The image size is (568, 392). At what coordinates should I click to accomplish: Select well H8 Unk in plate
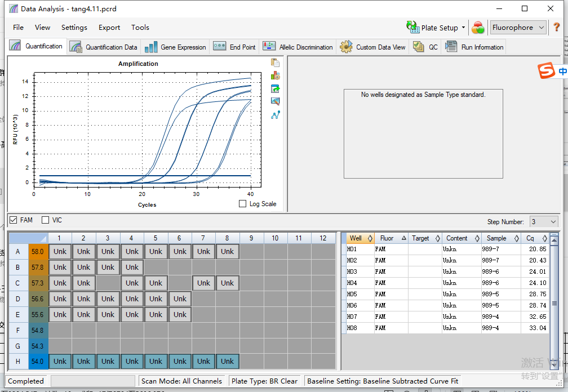[228, 361]
